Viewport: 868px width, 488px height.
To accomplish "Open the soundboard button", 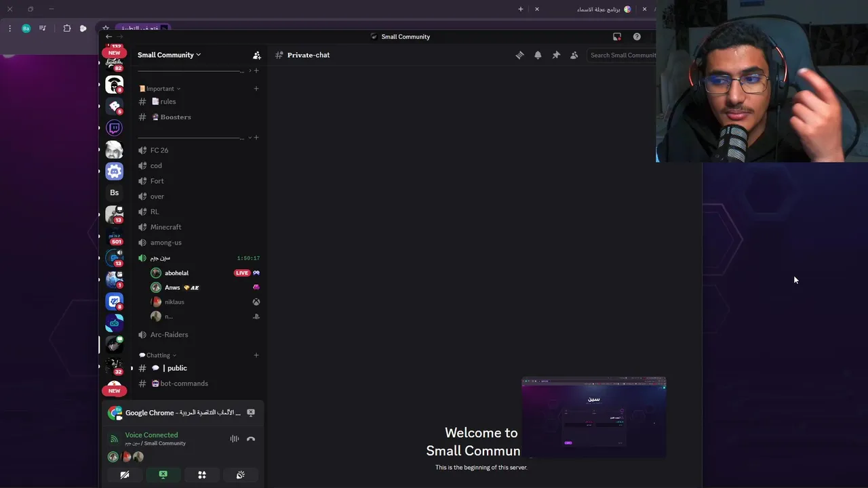I will 241,475.
